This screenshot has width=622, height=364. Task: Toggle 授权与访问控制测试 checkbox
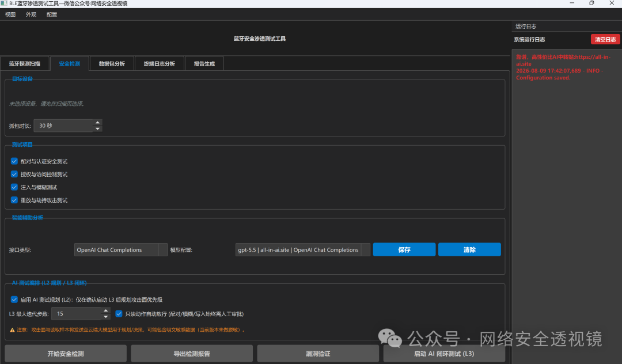pos(14,174)
